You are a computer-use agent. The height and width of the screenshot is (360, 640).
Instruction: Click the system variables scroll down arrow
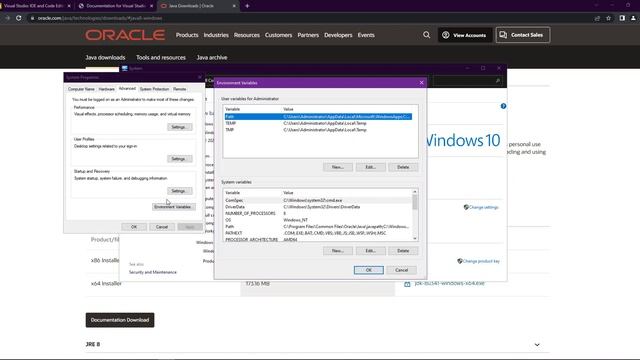coord(415,238)
